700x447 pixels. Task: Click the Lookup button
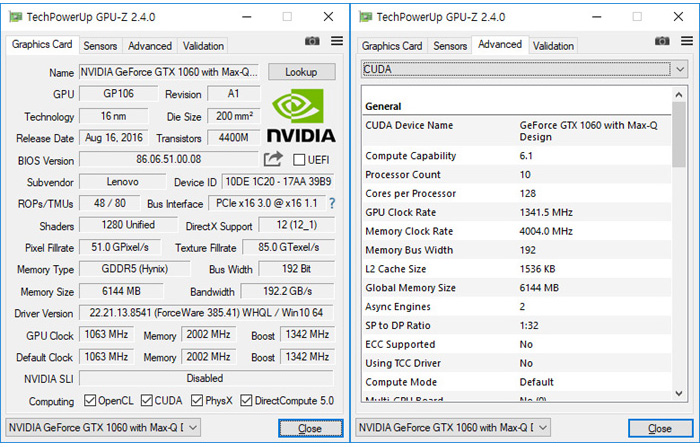pyautogui.click(x=301, y=72)
